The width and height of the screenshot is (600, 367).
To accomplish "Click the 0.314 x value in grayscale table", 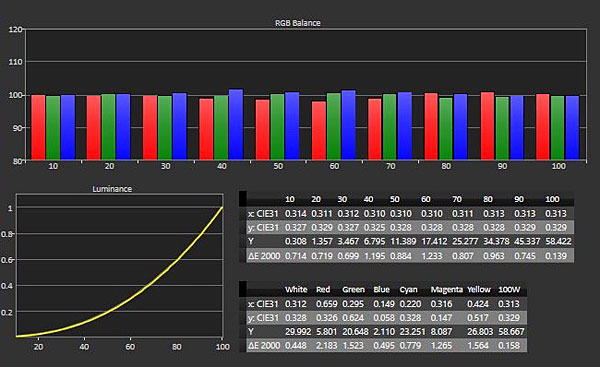I will 296,214.
